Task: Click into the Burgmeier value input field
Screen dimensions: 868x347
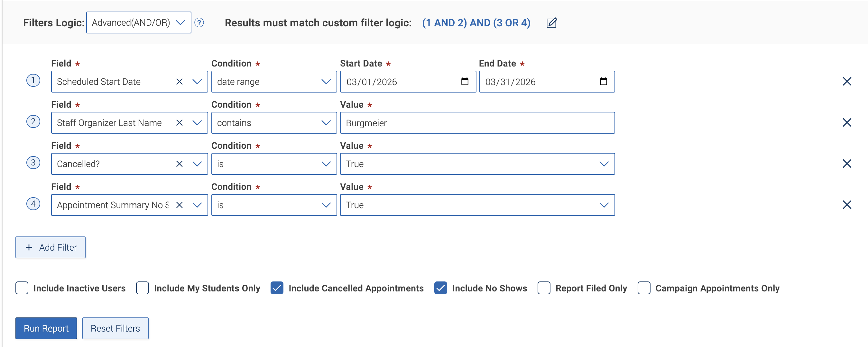Action: click(x=477, y=122)
